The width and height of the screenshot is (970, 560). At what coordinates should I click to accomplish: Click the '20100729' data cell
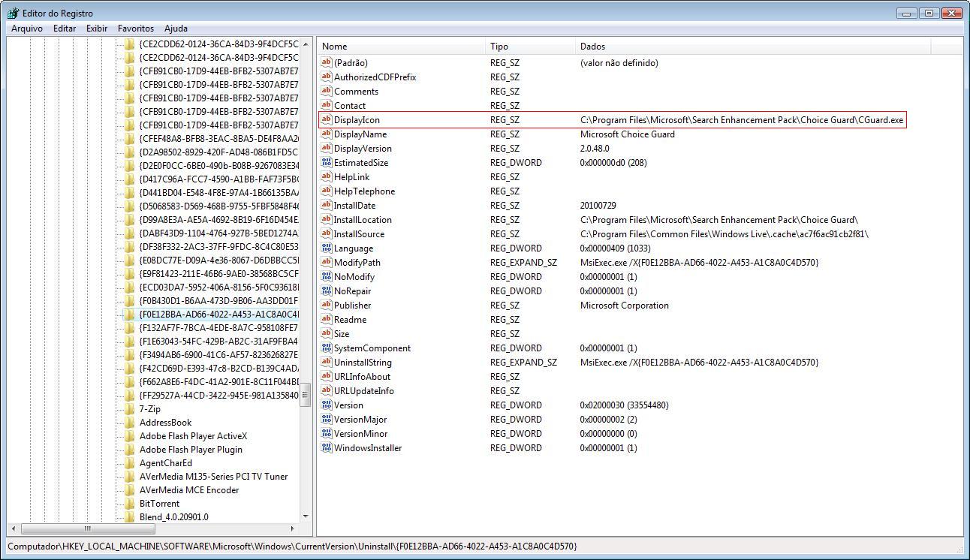[598, 205]
